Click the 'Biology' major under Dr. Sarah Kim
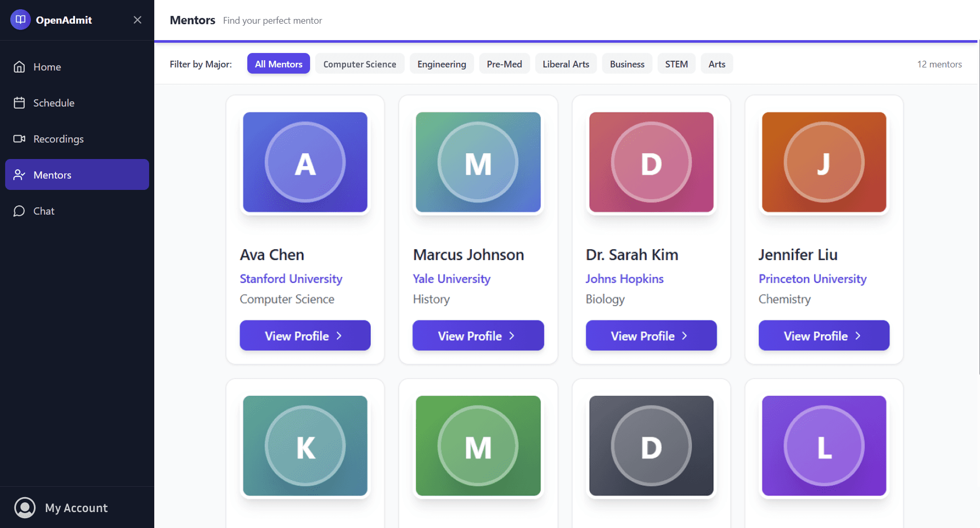This screenshot has height=528, width=980. pyautogui.click(x=605, y=299)
